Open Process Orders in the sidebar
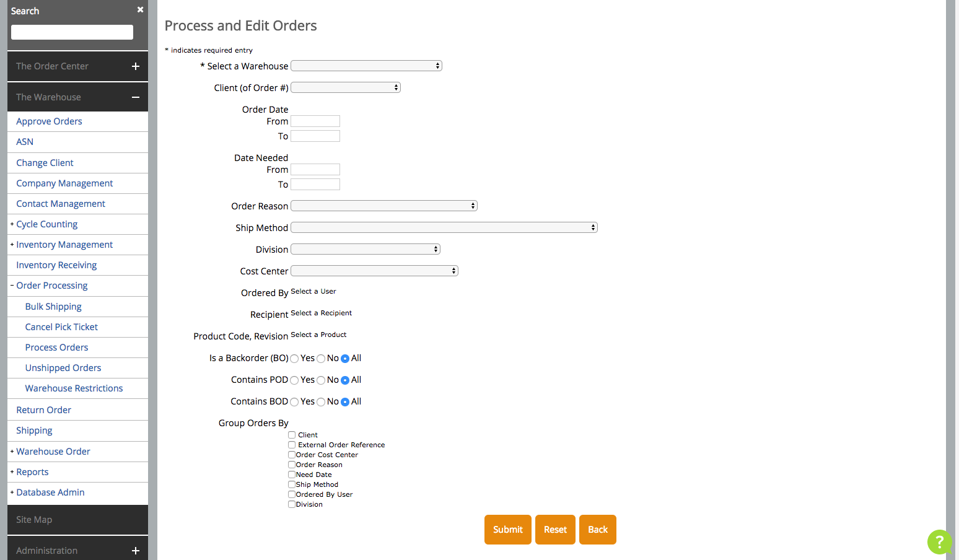 tap(56, 348)
